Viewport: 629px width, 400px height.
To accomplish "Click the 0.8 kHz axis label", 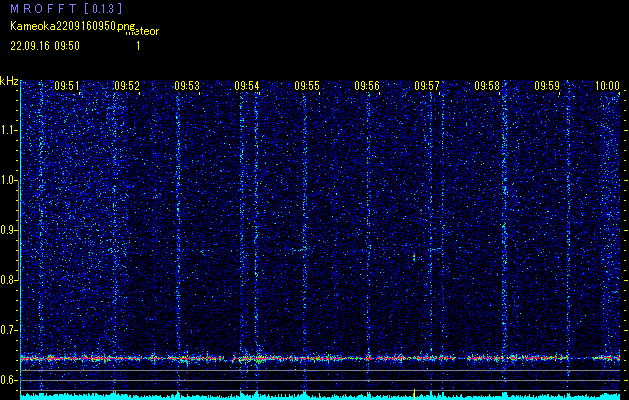I will [x=9, y=280].
